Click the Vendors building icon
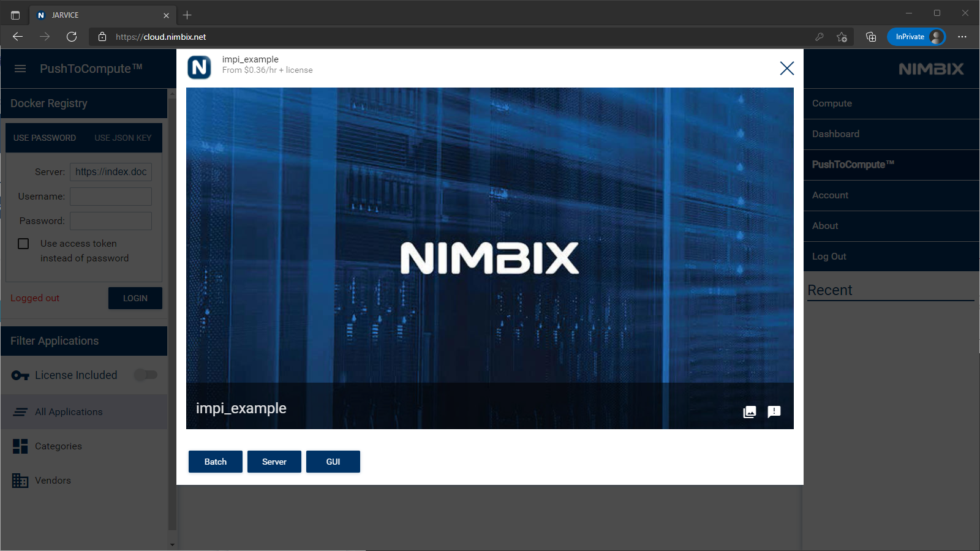 click(x=20, y=481)
